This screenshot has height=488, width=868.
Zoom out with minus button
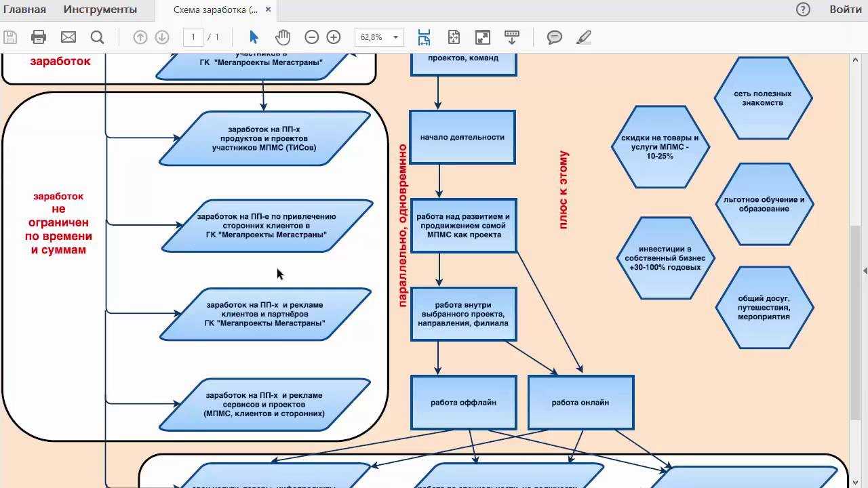[312, 37]
